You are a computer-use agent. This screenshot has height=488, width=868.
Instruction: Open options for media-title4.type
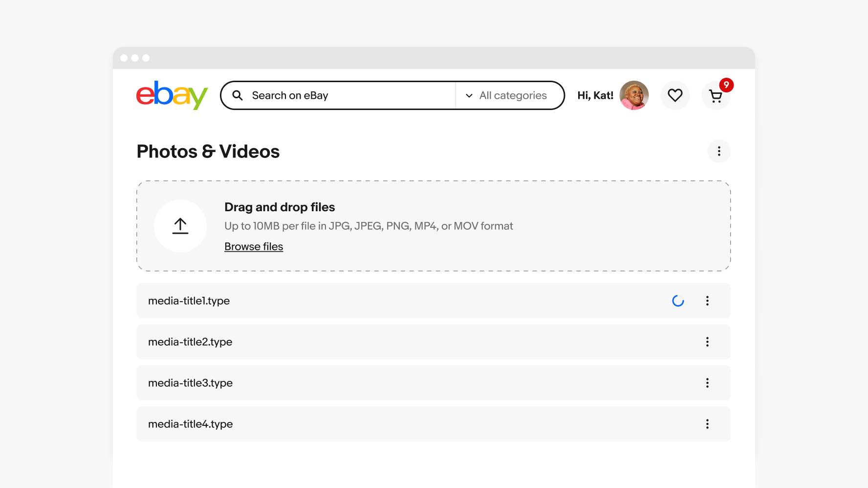tap(707, 424)
